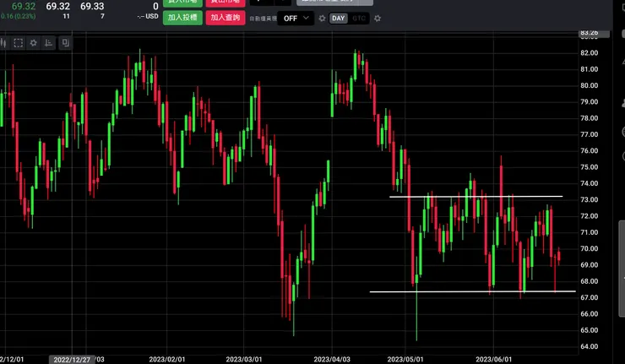
Task: Select the dashed-square selection tool
Action: [x=19, y=43]
